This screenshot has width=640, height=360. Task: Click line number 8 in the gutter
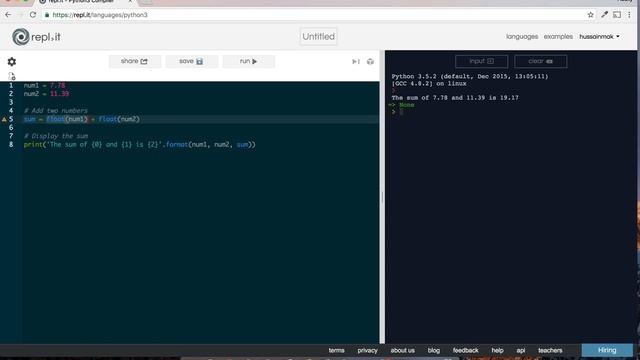pyautogui.click(x=11, y=144)
